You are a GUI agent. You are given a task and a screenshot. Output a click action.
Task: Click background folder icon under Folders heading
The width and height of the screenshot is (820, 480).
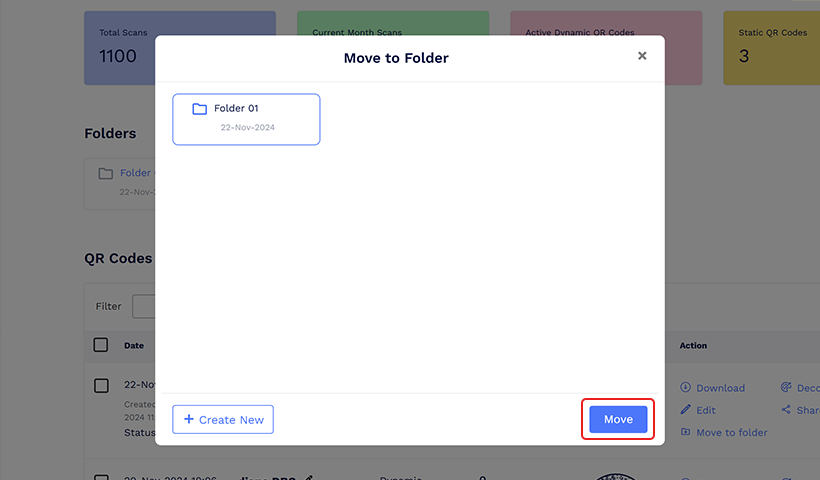click(106, 173)
